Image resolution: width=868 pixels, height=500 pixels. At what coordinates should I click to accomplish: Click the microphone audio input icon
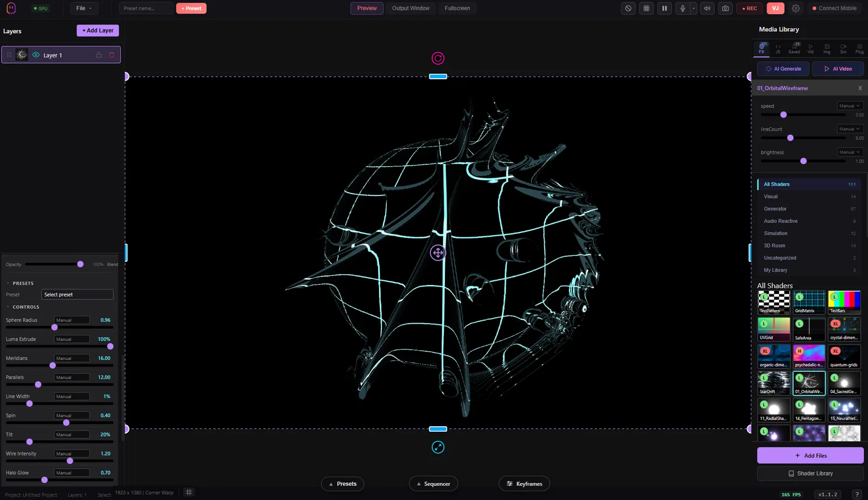(x=682, y=8)
